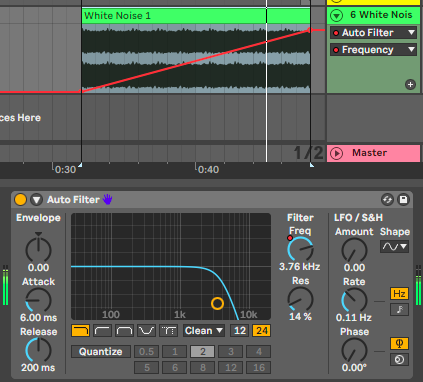Click the purple hand icon in Auto Filter title
The width and height of the screenshot is (423, 382).
point(107,199)
